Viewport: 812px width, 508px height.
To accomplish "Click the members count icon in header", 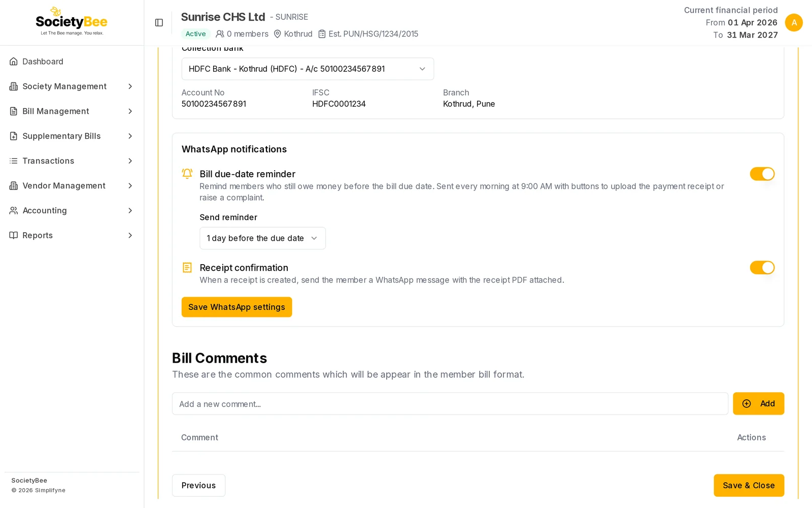I will point(220,34).
